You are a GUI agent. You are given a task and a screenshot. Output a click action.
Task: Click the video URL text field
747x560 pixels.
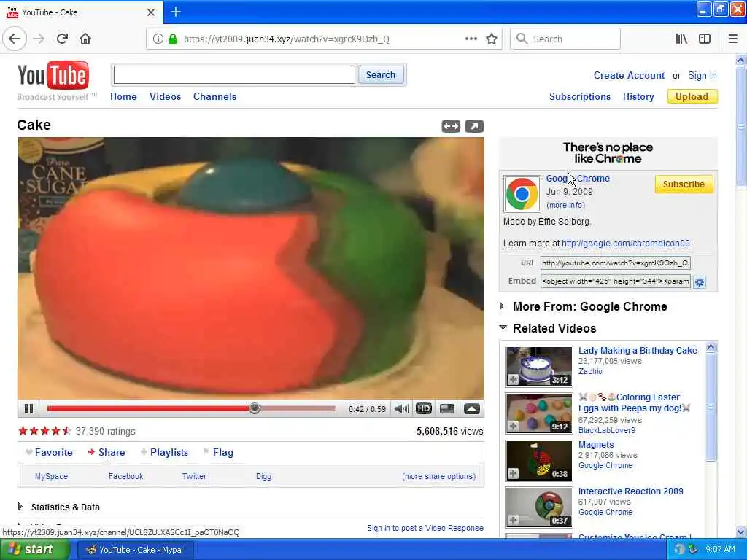click(615, 262)
